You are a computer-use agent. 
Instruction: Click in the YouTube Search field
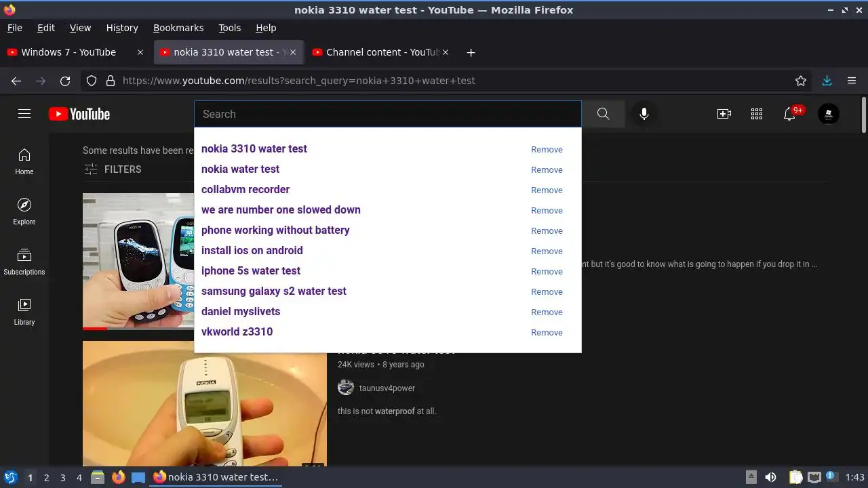pyautogui.click(x=388, y=114)
